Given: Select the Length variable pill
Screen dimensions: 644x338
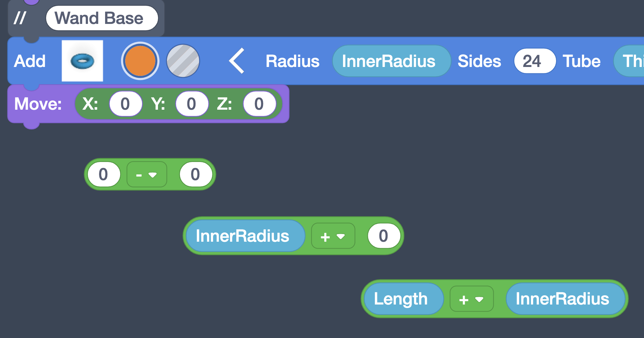Looking at the screenshot, I should click(x=403, y=299).
